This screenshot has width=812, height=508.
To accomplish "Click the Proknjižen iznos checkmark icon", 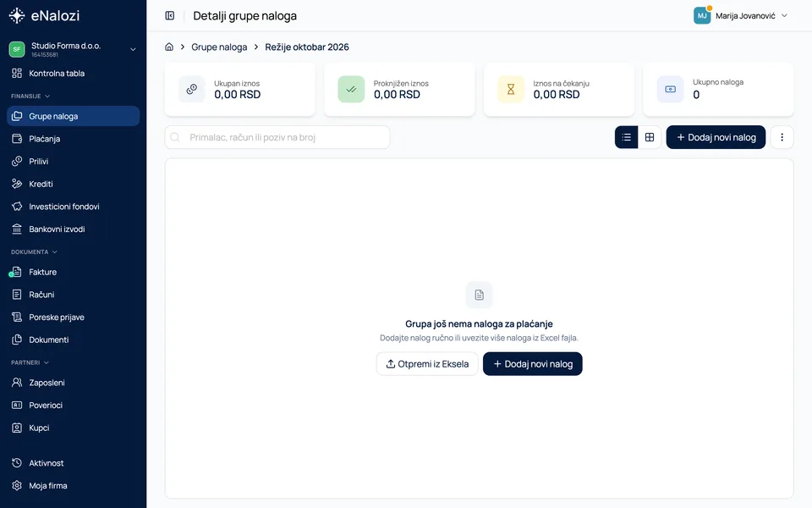I will coord(351,89).
